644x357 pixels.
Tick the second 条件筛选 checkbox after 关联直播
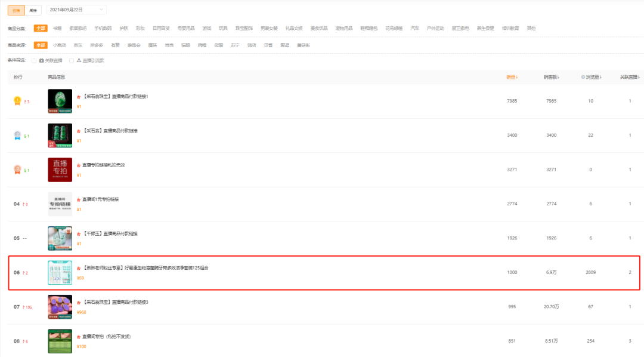pos(72,61)
